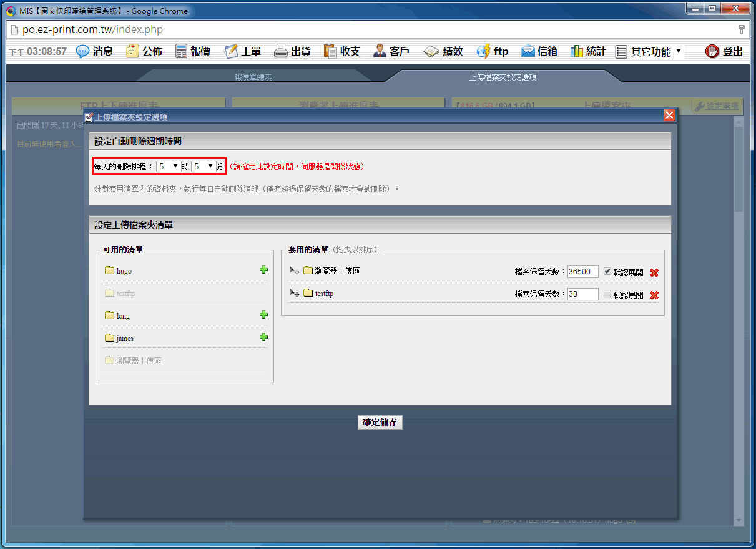This screenshot has width=756, height=549.
Task: Click the 登出 logout icon
Action: click(x=712, y=51)
